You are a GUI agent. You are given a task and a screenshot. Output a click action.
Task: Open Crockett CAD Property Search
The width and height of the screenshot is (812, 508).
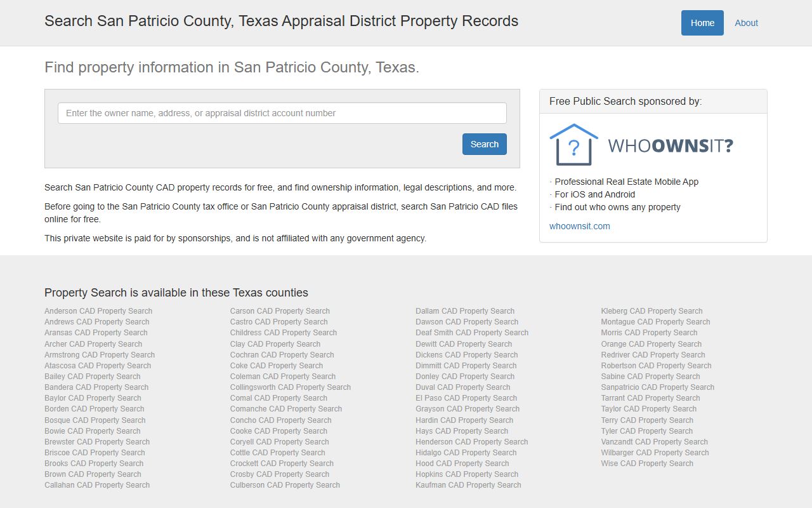click(x=282, y=464)
